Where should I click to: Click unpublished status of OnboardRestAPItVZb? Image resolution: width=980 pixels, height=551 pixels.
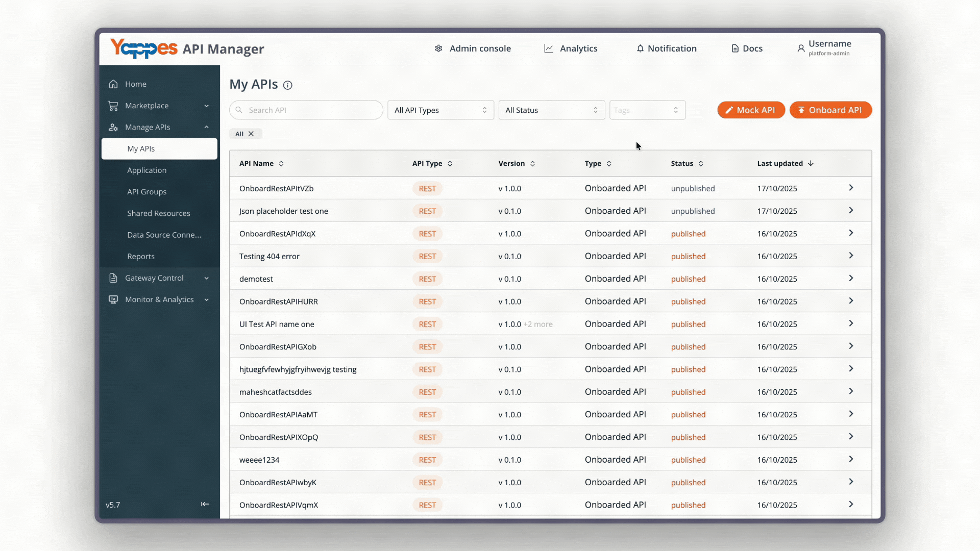pos(693,189)
